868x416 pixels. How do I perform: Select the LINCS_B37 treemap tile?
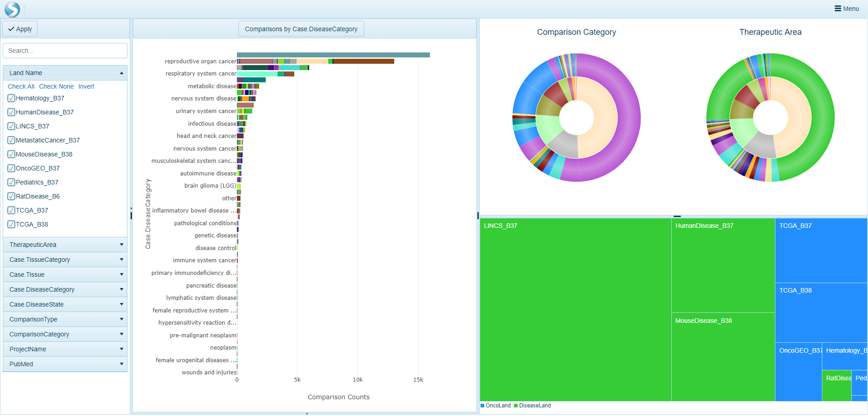click(x=575, y=310)
